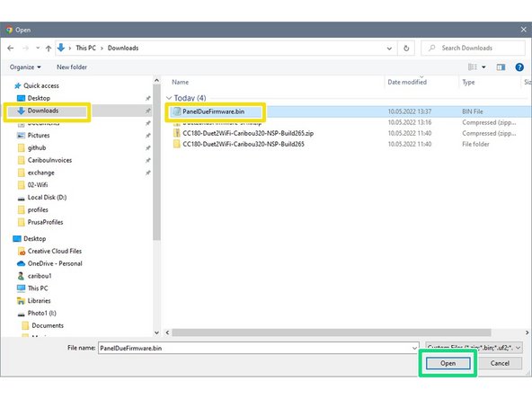Open Libraries in the navigation tree
This screenshot has height=399, width=532.
coord(39,301)
